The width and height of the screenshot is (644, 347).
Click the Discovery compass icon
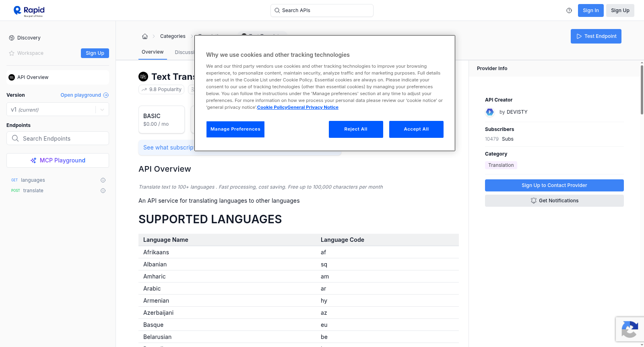pos(12,38)
